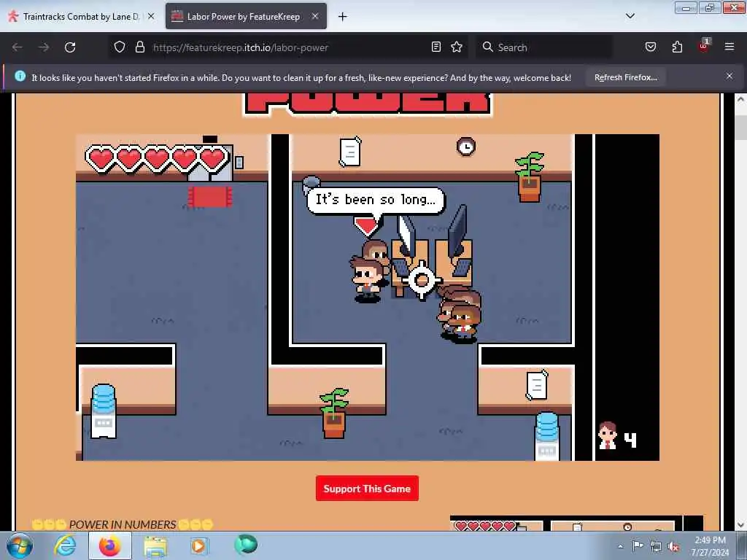Open the Firefox hamburger menu

[729, 47]
